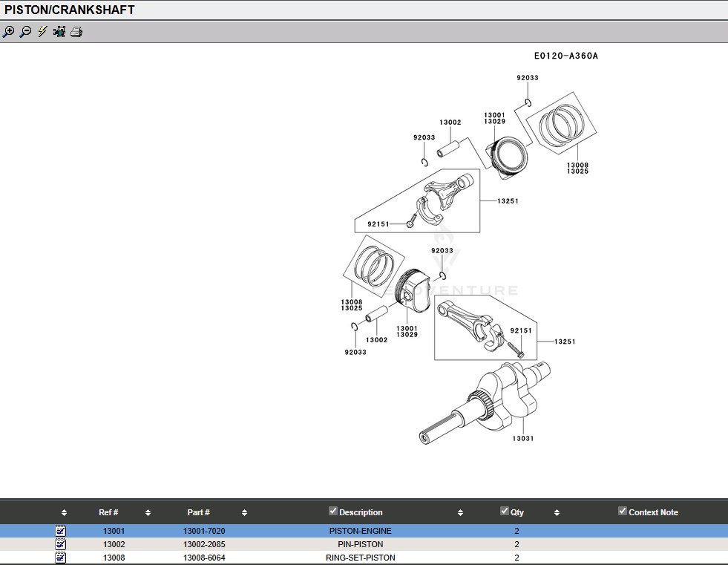The width and height of the screenshot is (728, 565).
Task: Click the Part # column header
Action: 198,512
